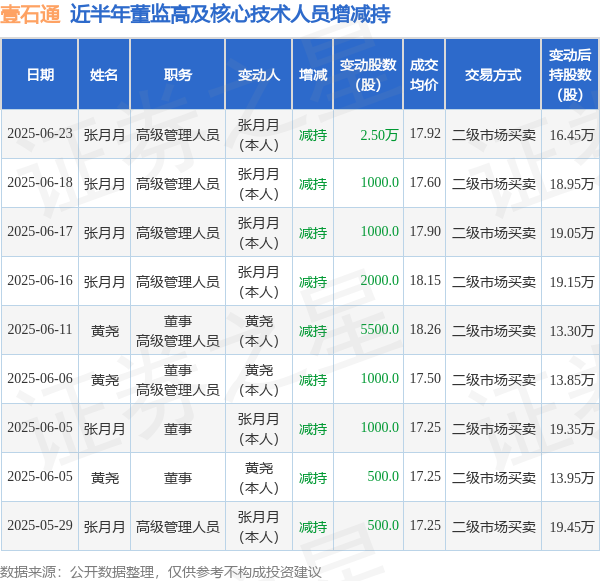This screenshot has width=600, height=581.
Task: Select date cell 2025-06-17
Action: point(40,232)
